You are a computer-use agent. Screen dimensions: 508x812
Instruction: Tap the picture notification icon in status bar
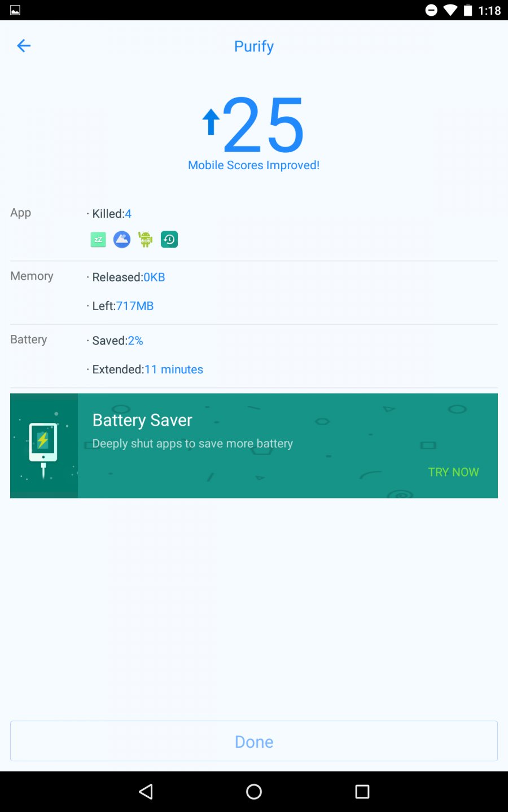click(15, 10)
